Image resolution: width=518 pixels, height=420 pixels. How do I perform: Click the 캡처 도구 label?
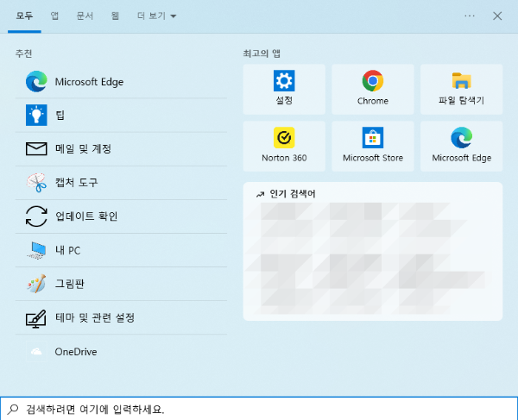click(76, 183)
